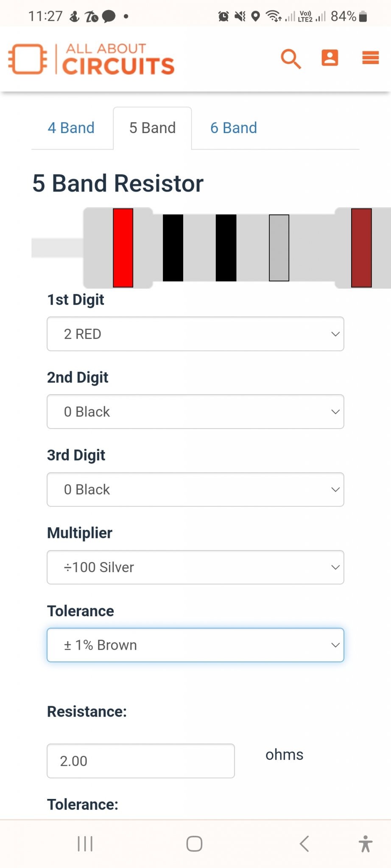The image size is (391, 868).
Task: Tap Android home navigation button
Action: tap(194, 843)
